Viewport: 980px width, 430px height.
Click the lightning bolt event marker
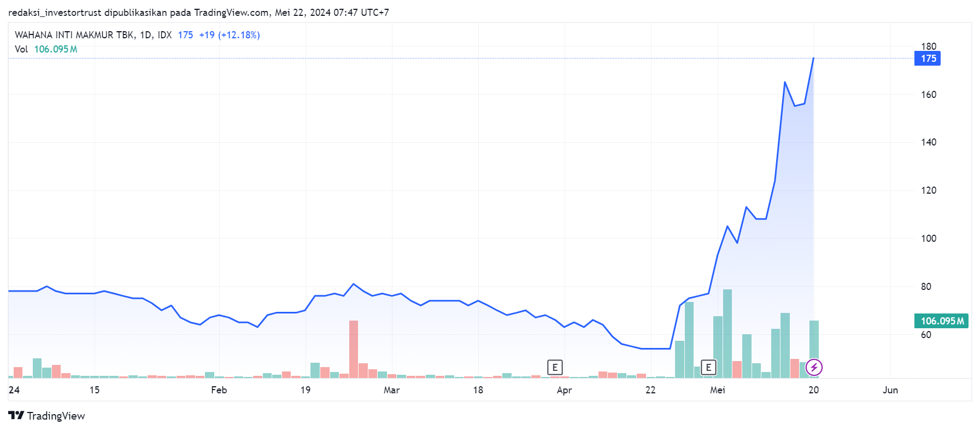(x=814, y=367)
